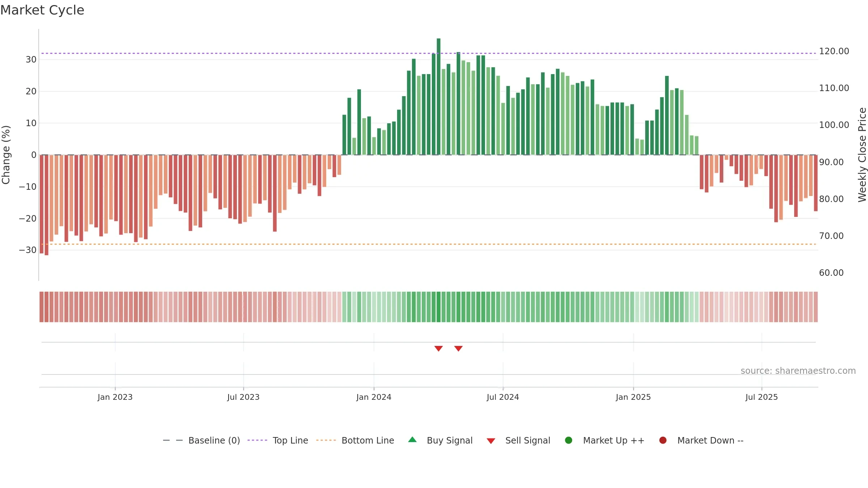Click the 90.00 price axis label
Screen dimensions: 868x488
831,162
